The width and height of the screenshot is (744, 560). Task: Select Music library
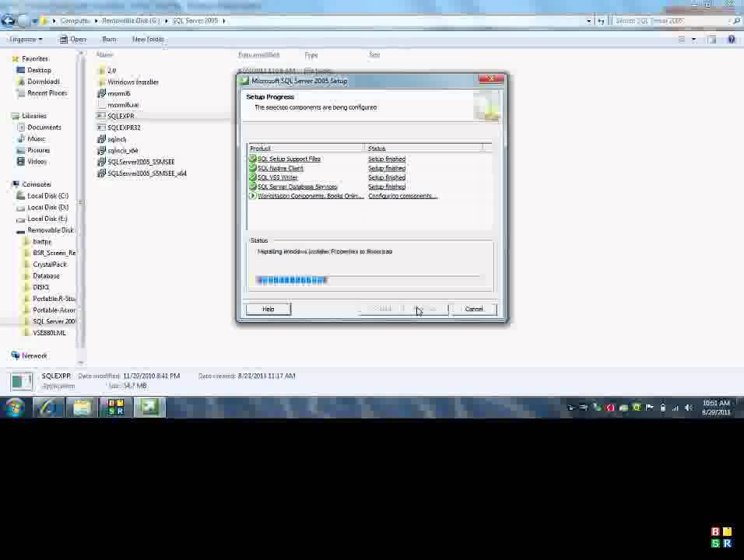click(36, 138)
